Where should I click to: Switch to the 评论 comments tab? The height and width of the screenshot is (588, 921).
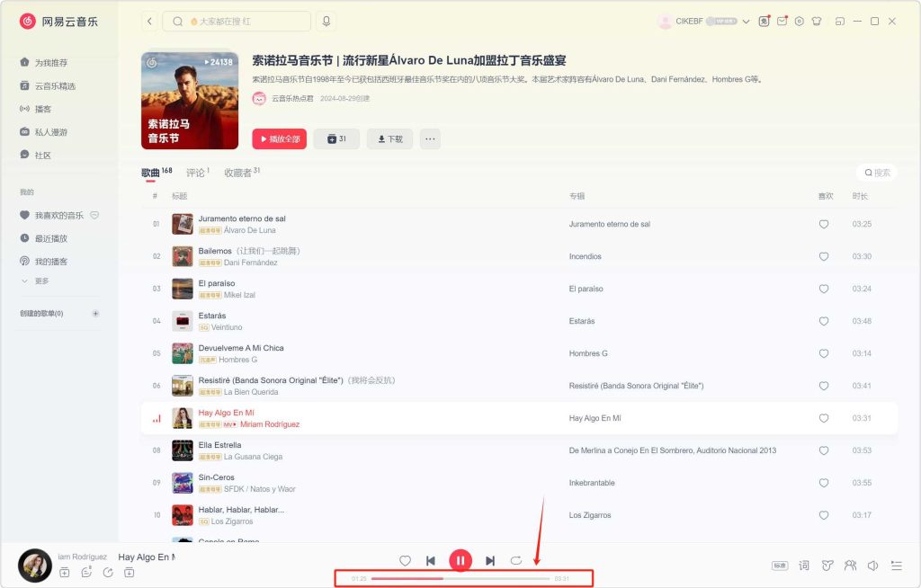[197, 172]
